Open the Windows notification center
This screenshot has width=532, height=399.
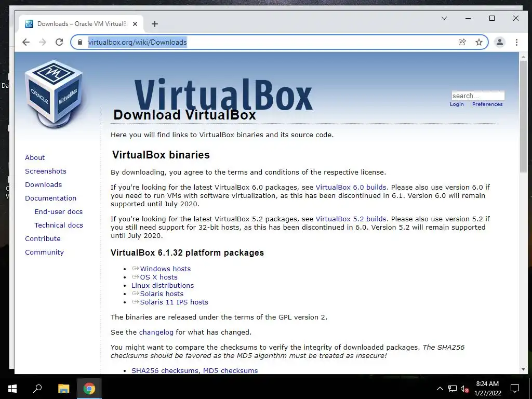point(515,389)
